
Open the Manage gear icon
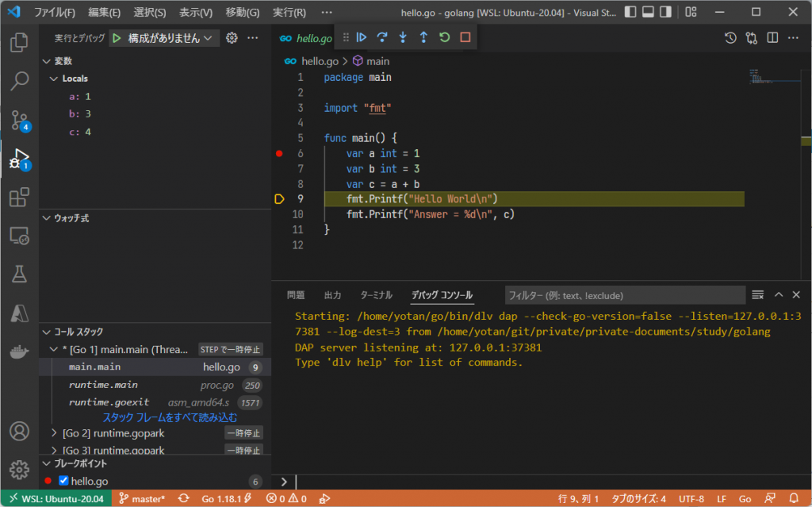point(19,470)
